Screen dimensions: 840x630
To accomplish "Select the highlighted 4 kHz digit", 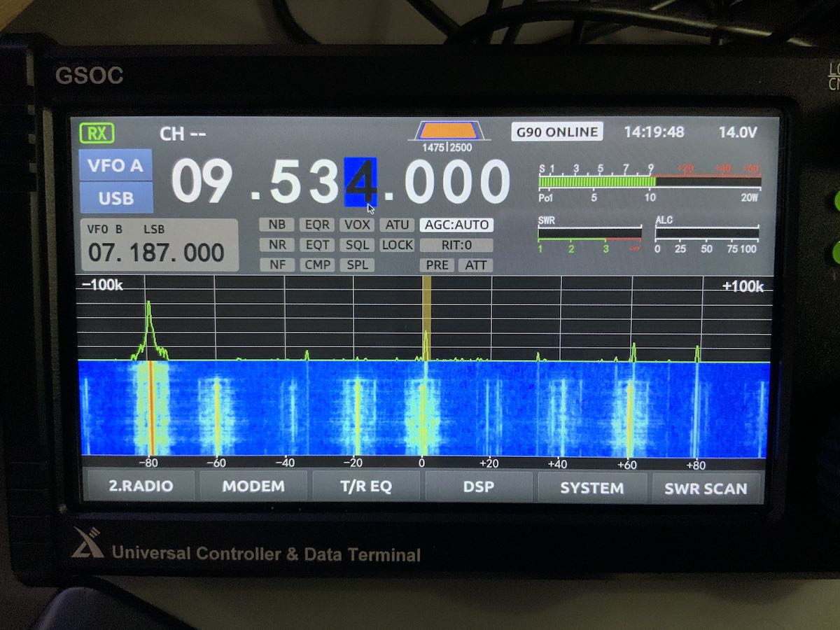I will click(360, 181).
